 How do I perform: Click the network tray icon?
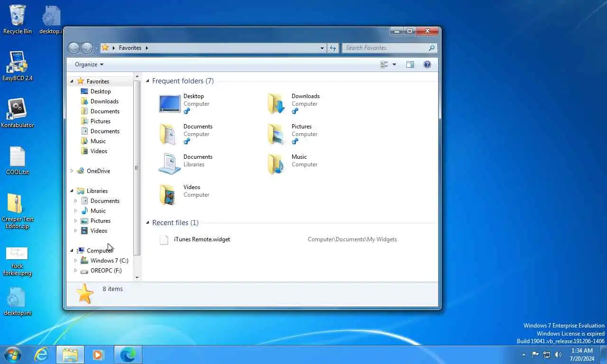547,355
